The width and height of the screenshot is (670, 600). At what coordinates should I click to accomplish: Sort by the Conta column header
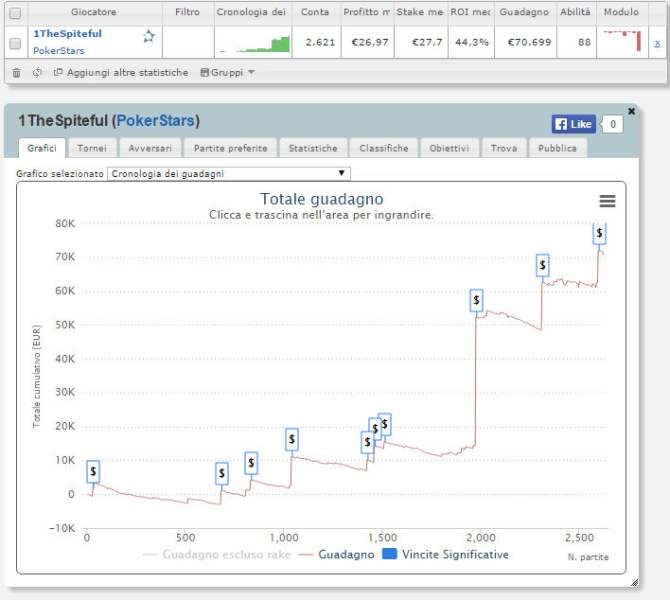pos(315,12)
